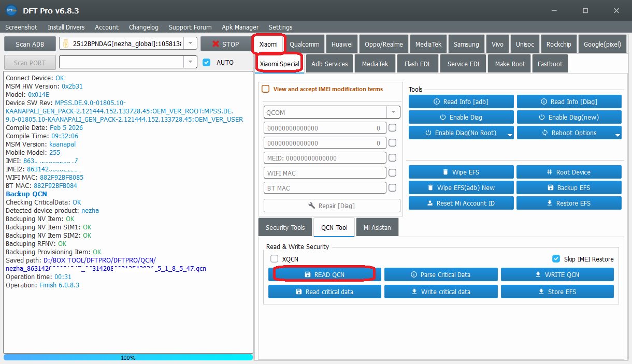Viewport: 632px width, 364px height.
Task: Open the Support Forum menu
Action: (x=190, y=27)
